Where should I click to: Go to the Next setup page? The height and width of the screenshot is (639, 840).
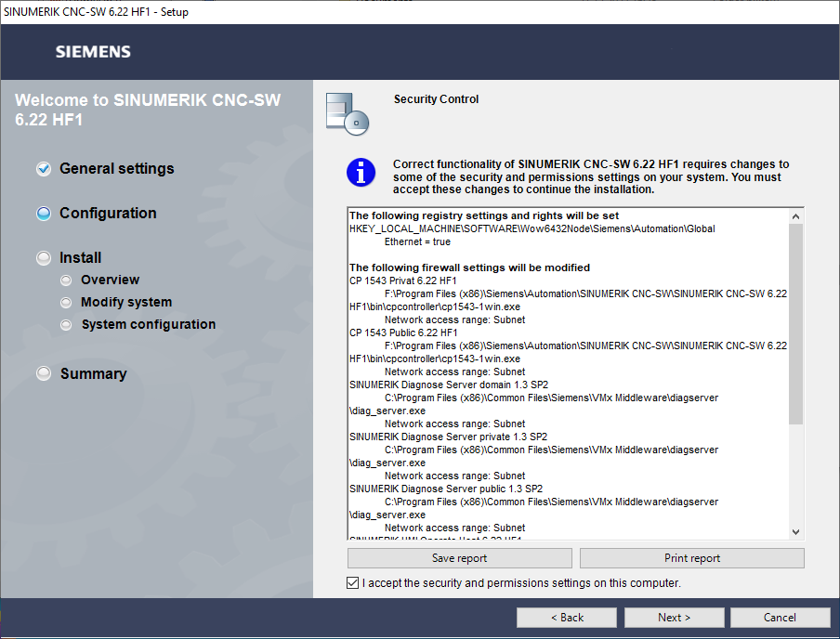point(674,618)
